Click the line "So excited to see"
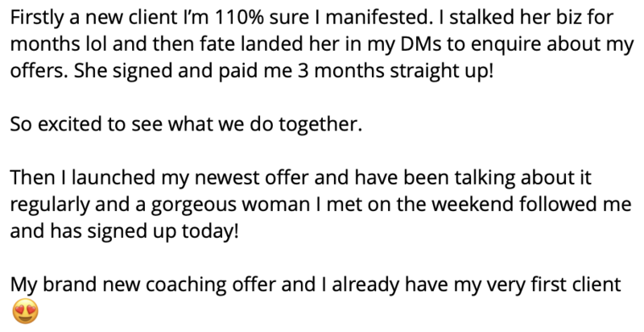 (x=86, y=124)
